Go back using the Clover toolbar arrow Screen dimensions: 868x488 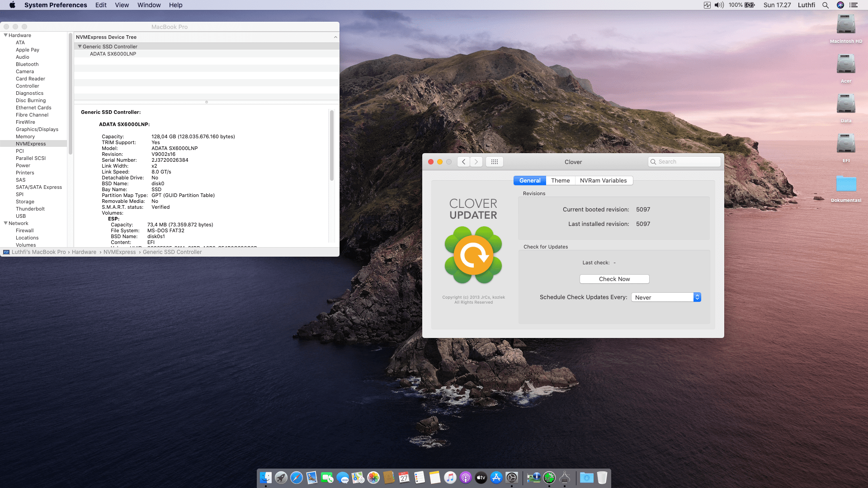(463, 162)
